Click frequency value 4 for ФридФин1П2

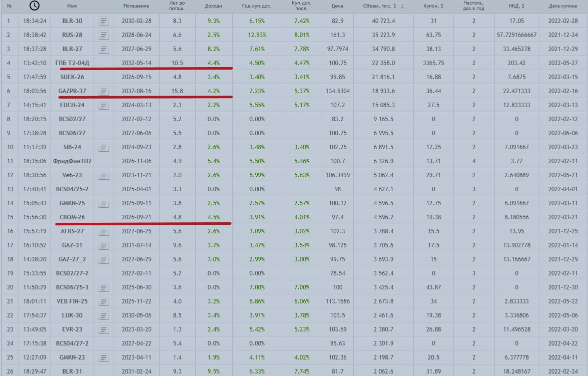point(473,161)
